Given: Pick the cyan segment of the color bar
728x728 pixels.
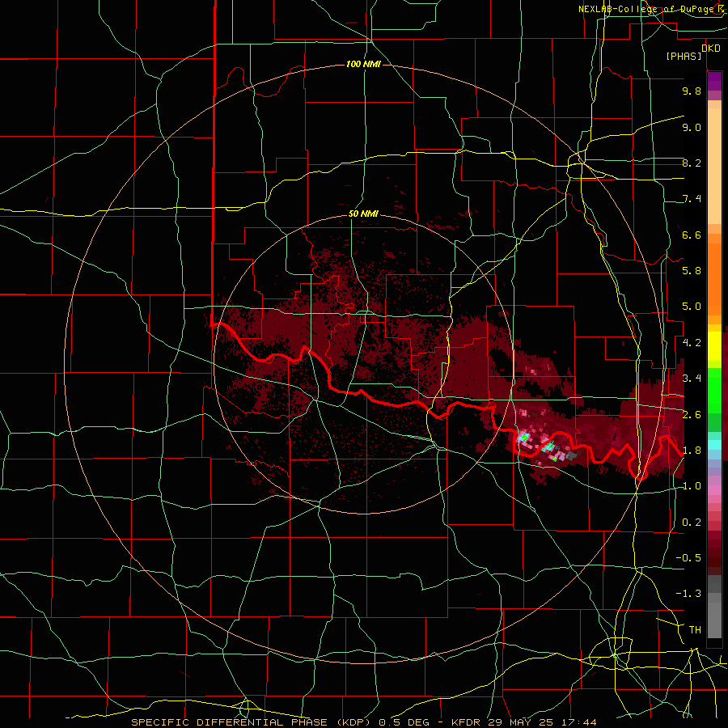Looking at the screenshot, I should [x=714, y=445].
